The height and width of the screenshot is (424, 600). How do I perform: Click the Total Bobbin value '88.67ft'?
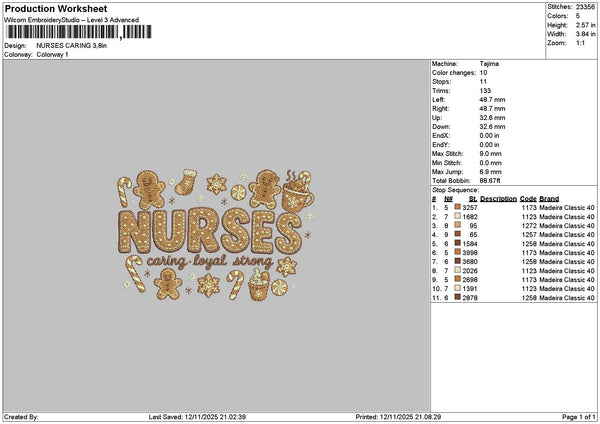(x=490, y=181)
